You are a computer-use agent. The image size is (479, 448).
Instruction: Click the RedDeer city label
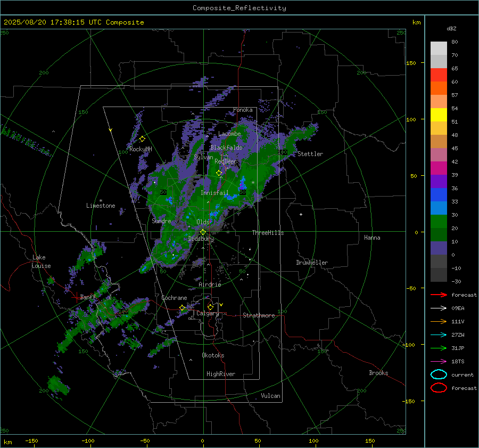click(225, 161)
